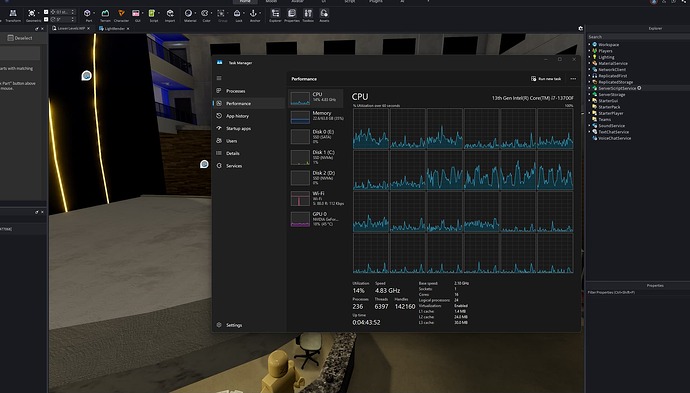Open dropdown arrow next to Script
Viewport: 690px width, 393px height.
point(158,13)
